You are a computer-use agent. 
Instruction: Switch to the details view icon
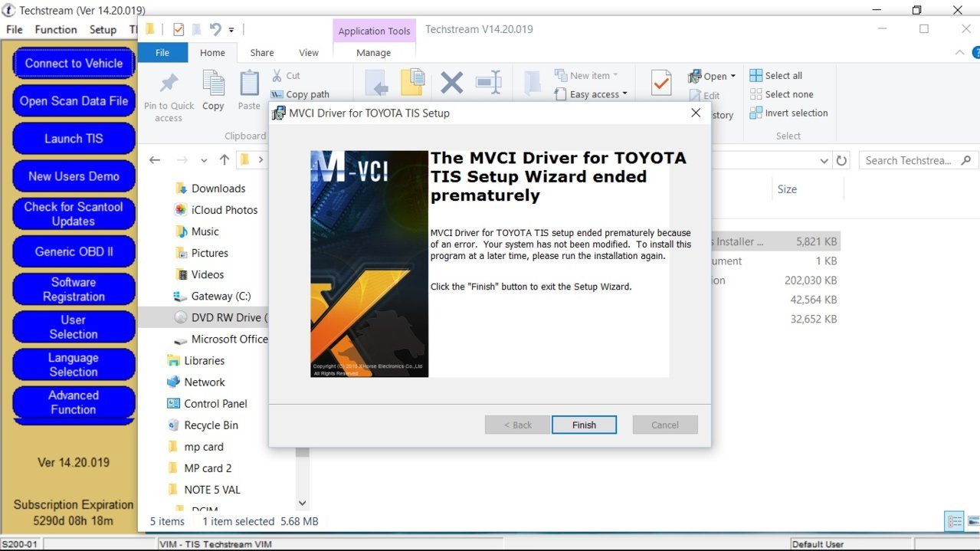[x=955, y=521]
